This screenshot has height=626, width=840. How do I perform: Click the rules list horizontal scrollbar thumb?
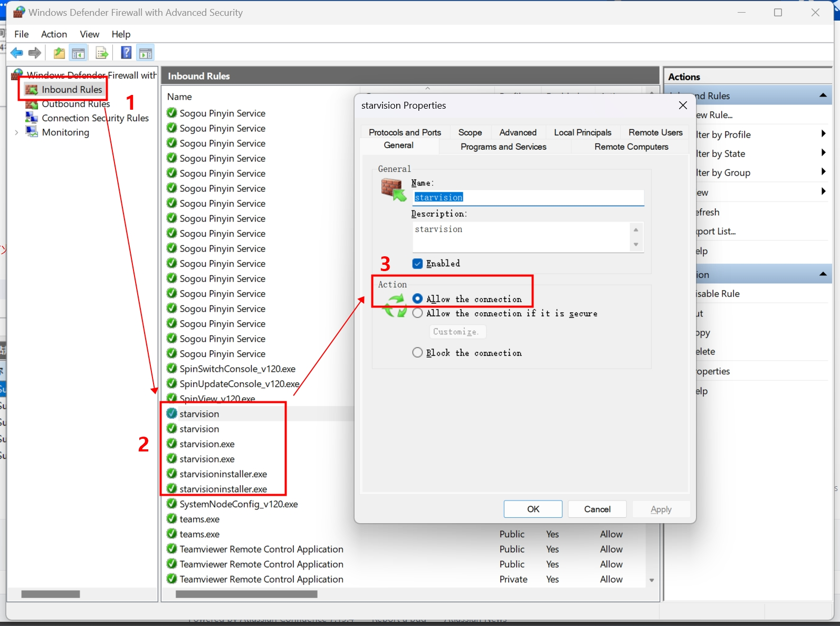coord(246,594)
